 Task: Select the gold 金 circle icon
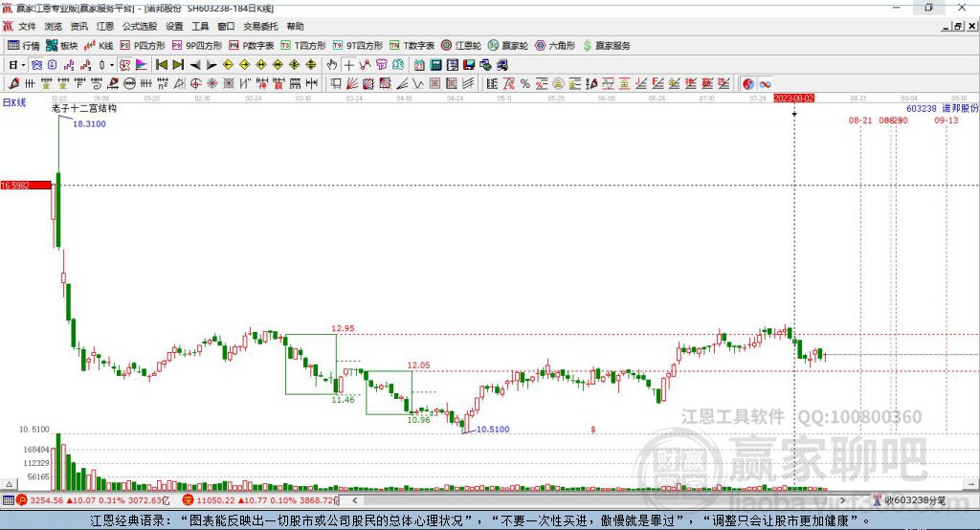558,84
